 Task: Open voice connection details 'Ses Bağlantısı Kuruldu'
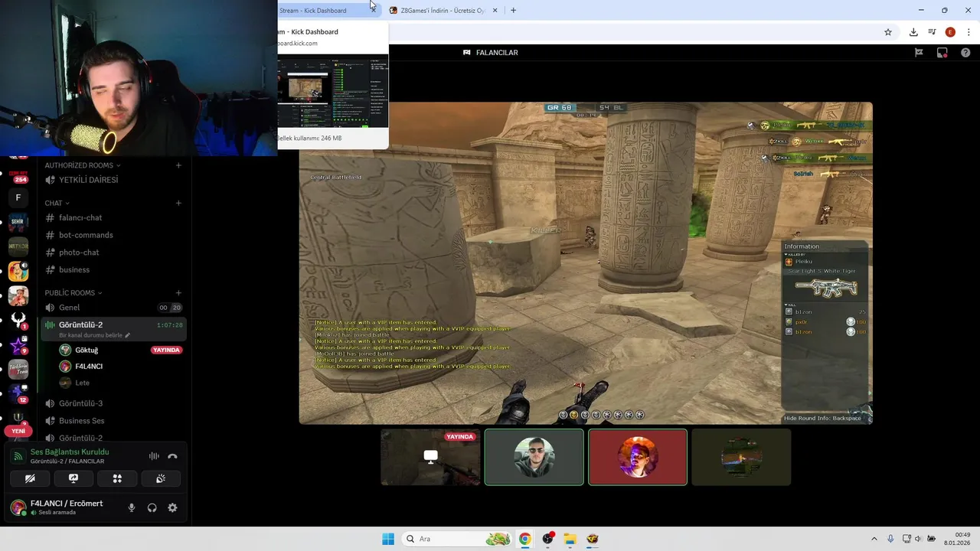coord(70,452)
